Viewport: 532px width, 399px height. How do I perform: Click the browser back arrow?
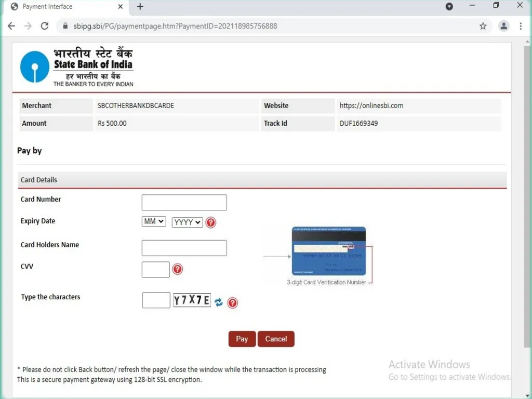11,26
